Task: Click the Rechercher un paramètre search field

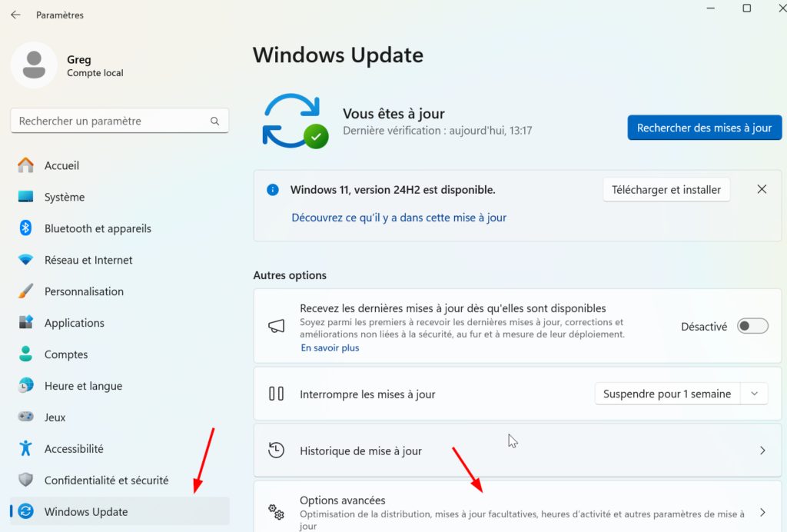Action: (119, 121)
